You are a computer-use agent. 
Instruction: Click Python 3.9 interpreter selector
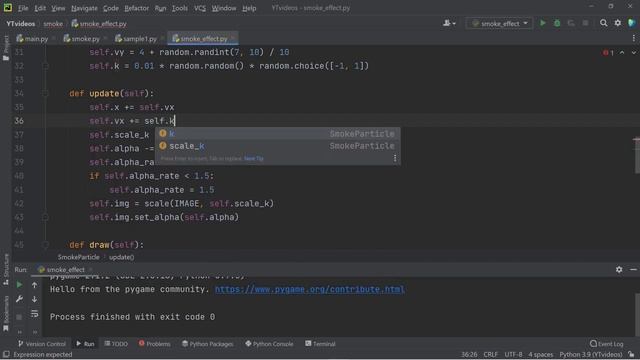[591, 355]
